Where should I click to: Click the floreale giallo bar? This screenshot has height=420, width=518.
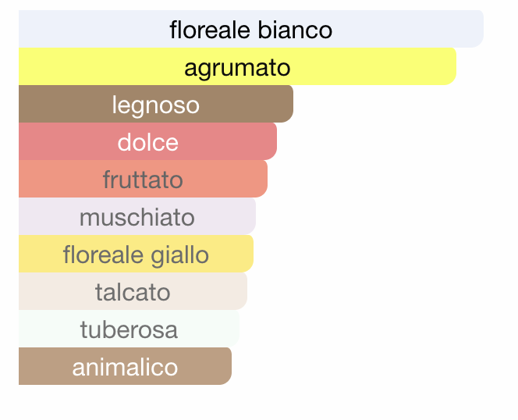tap(136, 254)
